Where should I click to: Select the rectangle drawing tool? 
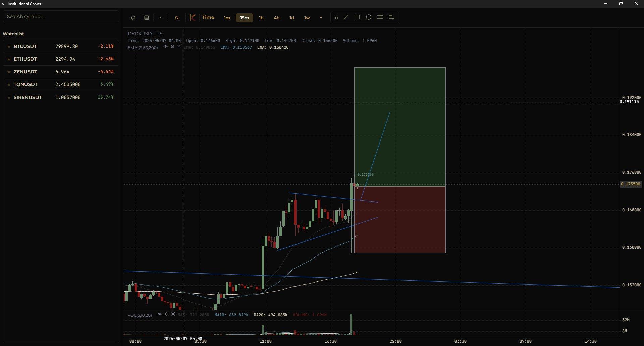(x=357, y=17)
